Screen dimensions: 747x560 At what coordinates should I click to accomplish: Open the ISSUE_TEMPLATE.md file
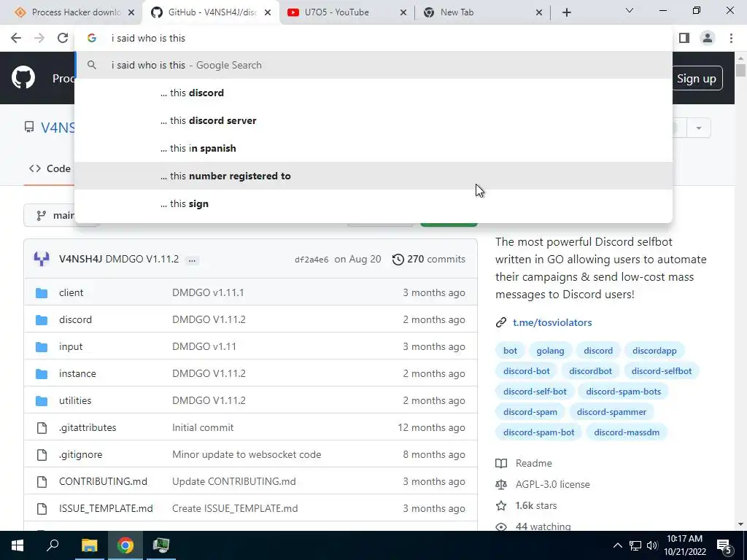(106, 508)
